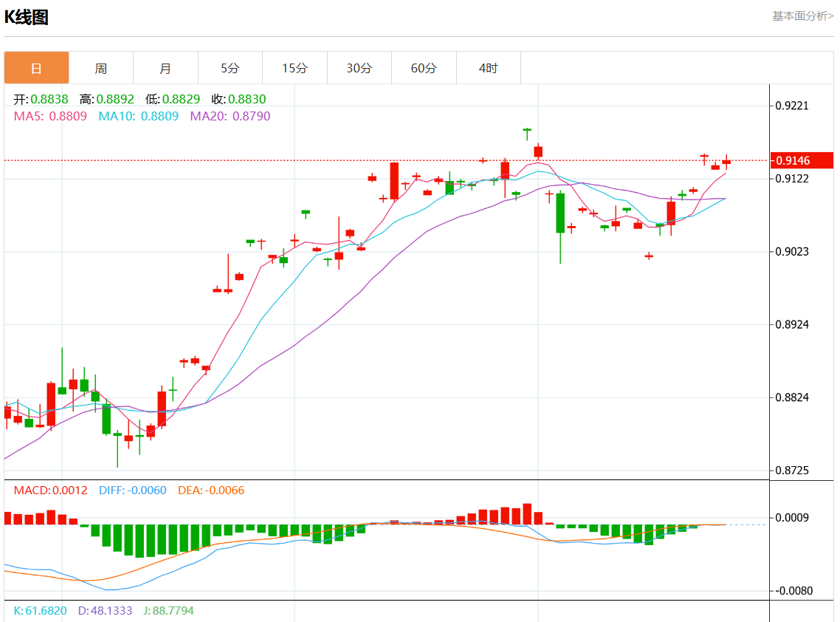Image resolution: width=840 pixels, height=622 pixels.
Task: Click the 0.8924 price axis label
Action: click(792, 324)
